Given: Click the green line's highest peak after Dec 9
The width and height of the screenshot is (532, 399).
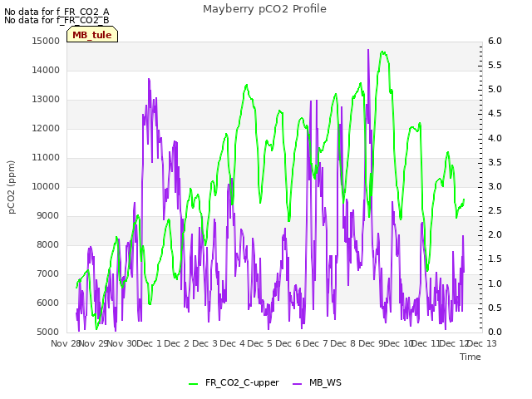Looking at the screenshot, I should [x=382, y=52].
